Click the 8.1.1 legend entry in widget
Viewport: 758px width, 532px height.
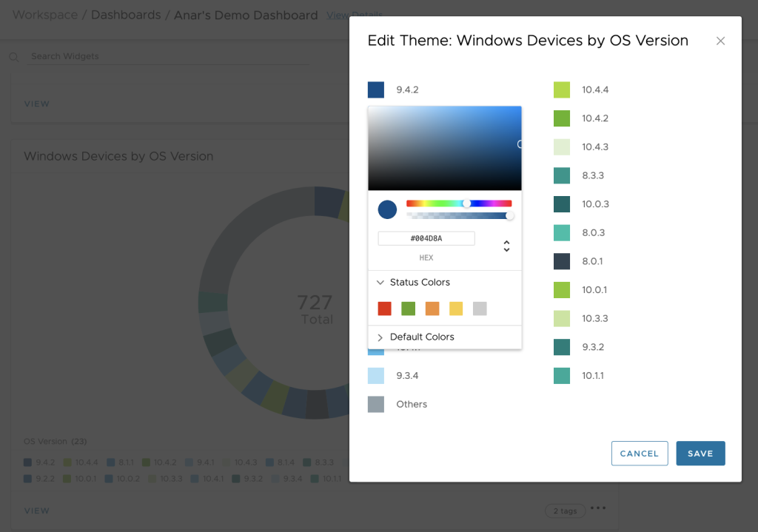(x=121, y=462)
